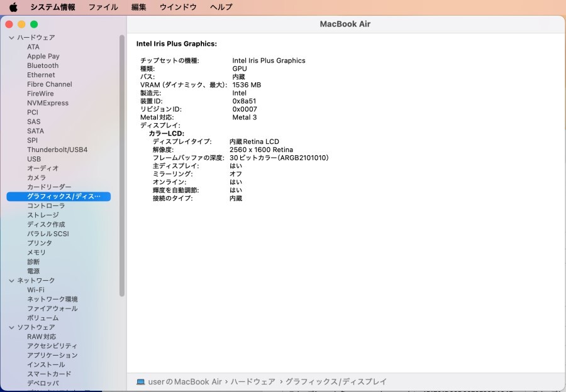The height and width of the screenshot is (392, 566).
Task: Click ハードウェア in the path bar
Action: [253, 382]
